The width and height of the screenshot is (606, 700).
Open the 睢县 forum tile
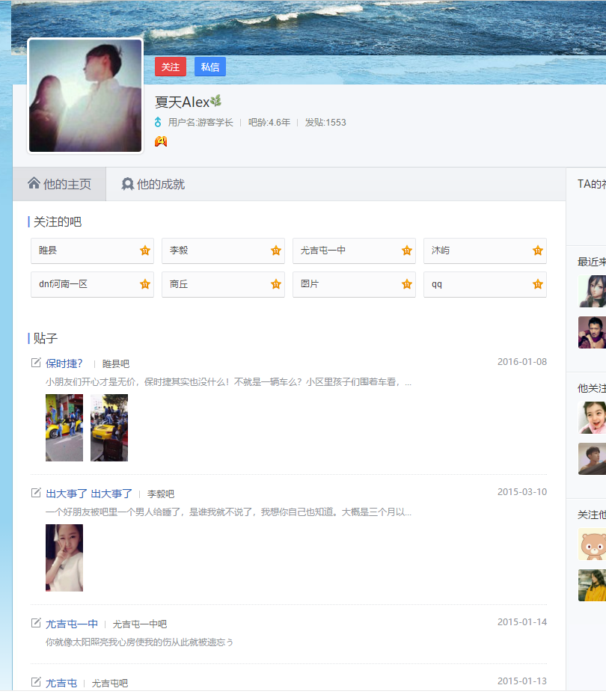pos(93,251)
